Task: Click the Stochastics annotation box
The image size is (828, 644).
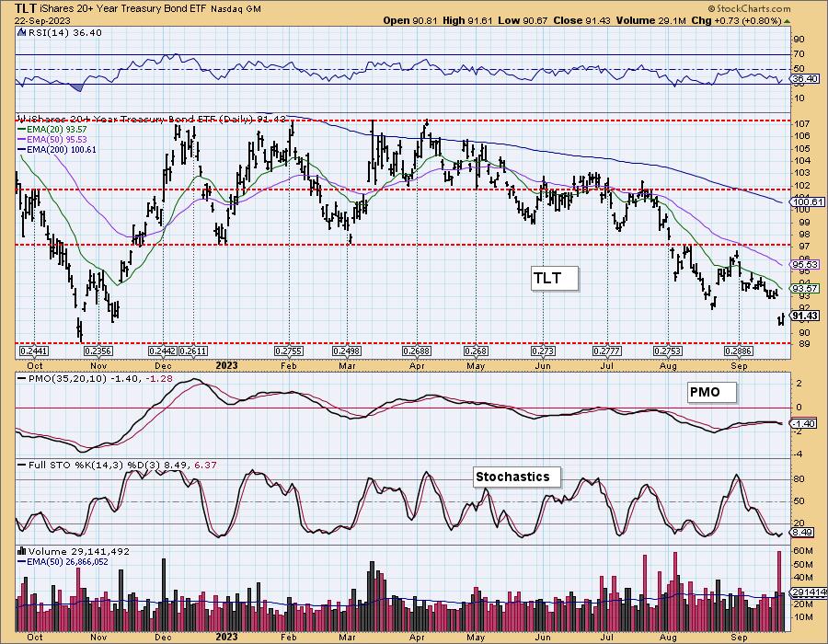Action: coord(516,477)
